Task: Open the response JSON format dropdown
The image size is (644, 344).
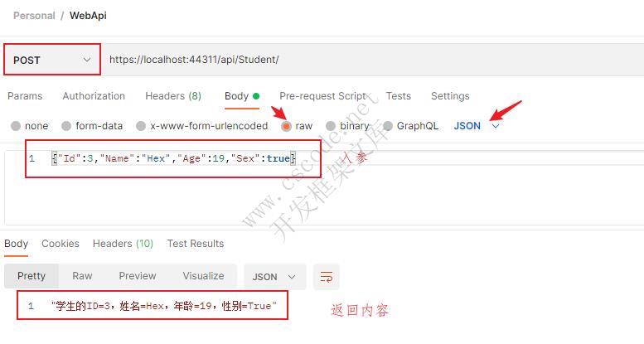Action: (x=275, y=277)
